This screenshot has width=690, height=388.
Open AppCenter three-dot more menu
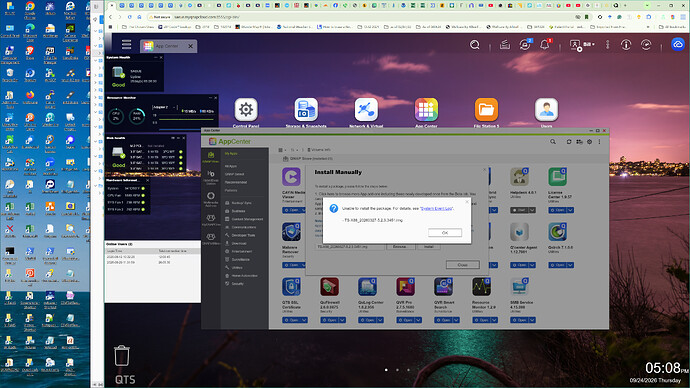tap(599, 142)
